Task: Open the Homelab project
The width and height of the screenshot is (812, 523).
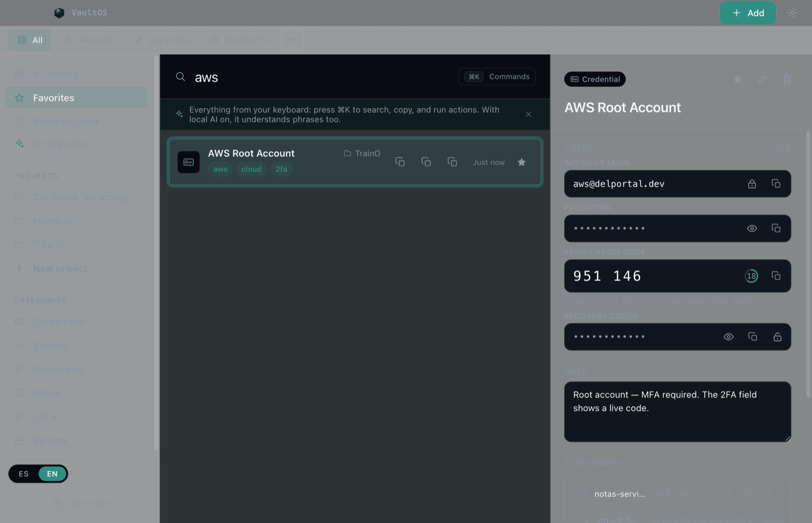Action: point(76,221)
